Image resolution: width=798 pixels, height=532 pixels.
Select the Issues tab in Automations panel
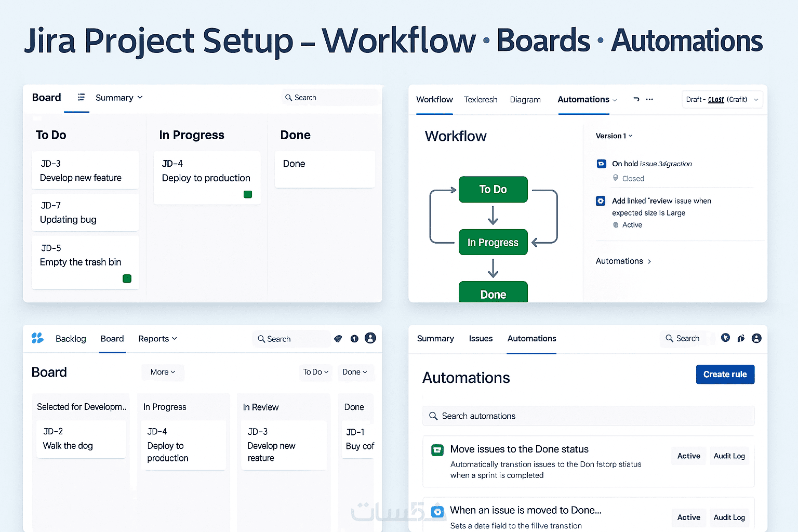(x=481, y=339)
